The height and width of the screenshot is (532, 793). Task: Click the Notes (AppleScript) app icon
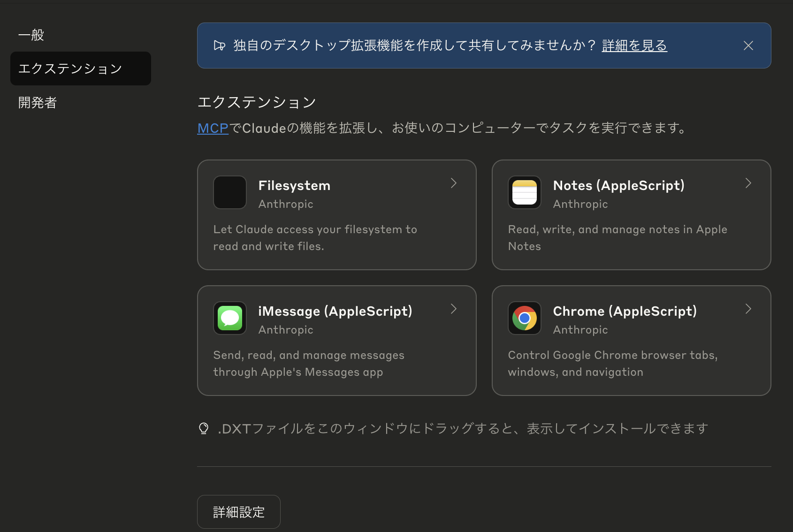pos(524,192)
